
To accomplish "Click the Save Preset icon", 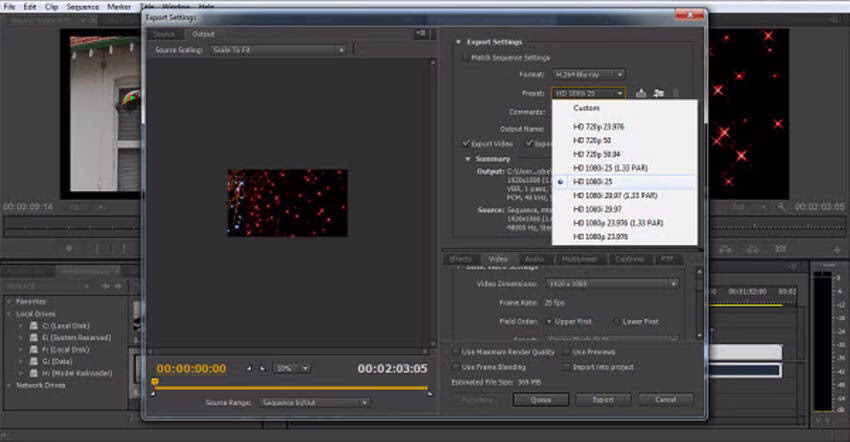I will coord(641,93).
